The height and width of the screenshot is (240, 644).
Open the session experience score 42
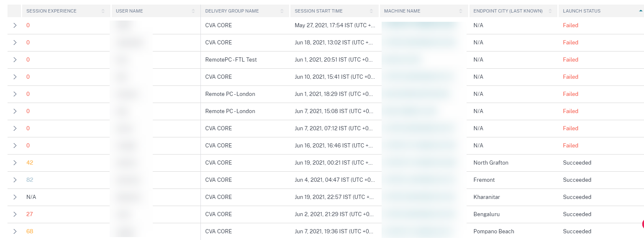pyautogui.click(x=30, y=163)
